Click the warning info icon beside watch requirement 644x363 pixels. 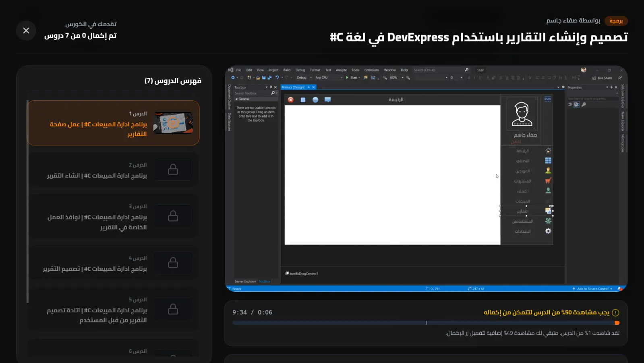click(x=615, y=313)
